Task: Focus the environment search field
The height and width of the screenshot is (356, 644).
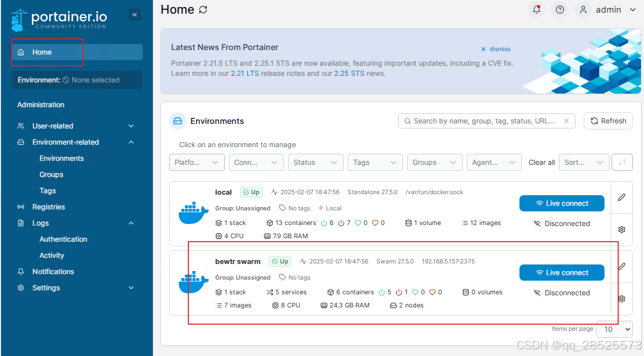Action: pyautogui.click(x=487, y=121)
